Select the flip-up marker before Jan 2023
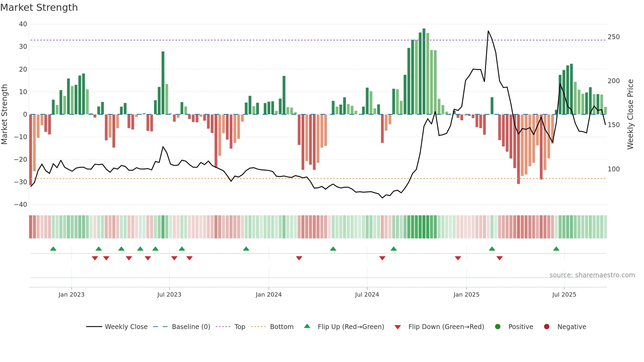644x362 pixels. pyautogui.click(x=53, y=249)
